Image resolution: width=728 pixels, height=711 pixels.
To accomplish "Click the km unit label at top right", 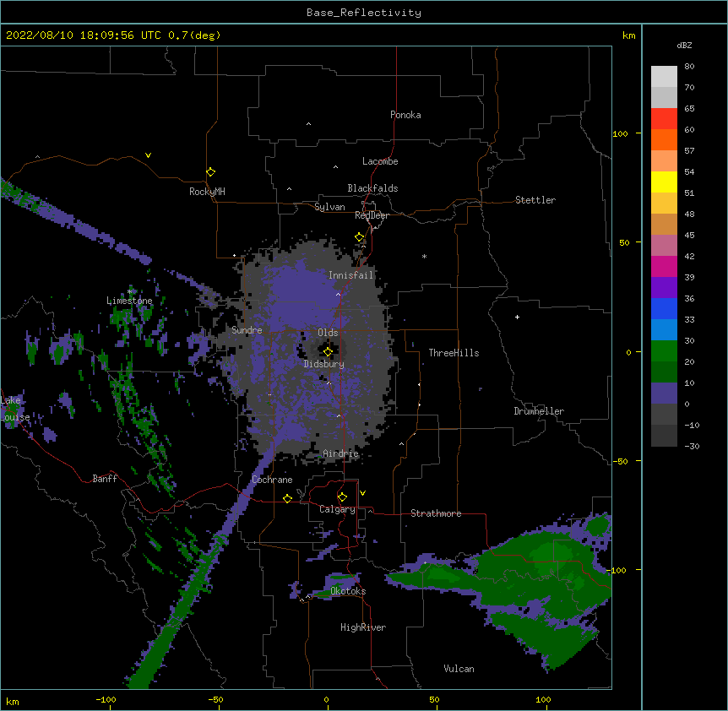I will pyautogui.click(x=628, y=35).
